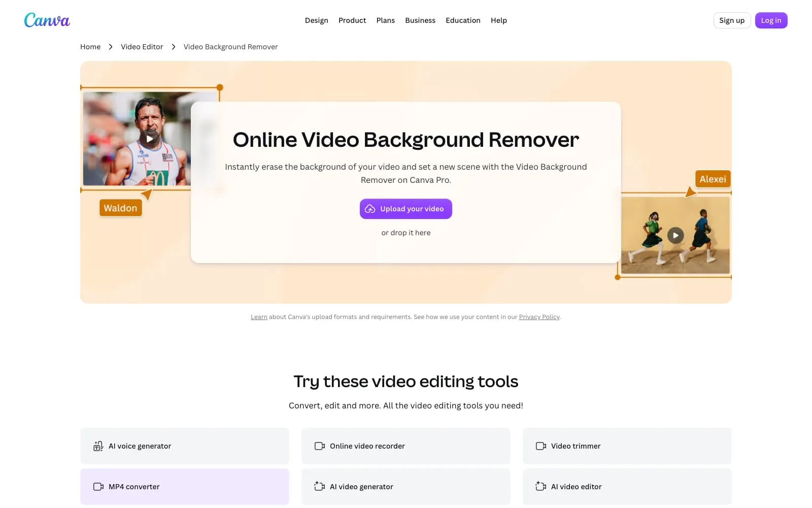
Task: Click the Log in button
Action: [x=771, y=20]
